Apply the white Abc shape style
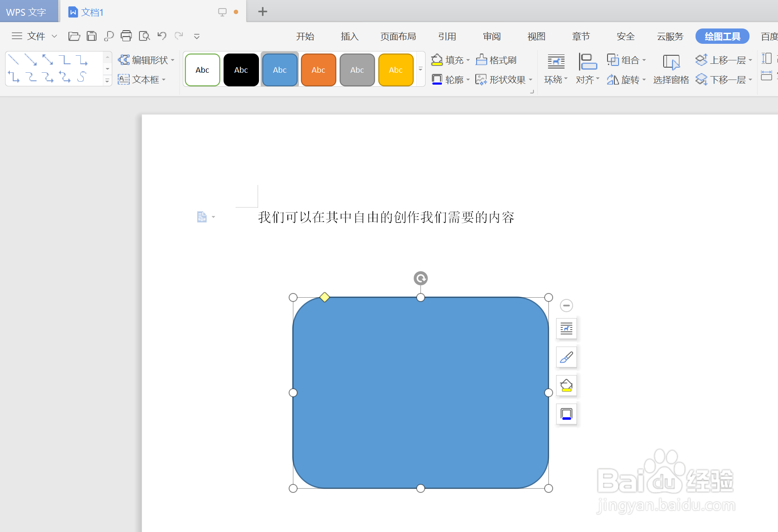778x532 pixels. 202,70
